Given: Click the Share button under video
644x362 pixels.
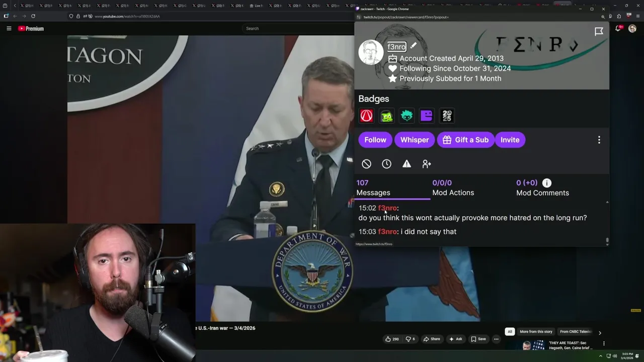Looking at the screenshot, I should tap(432, 339).
